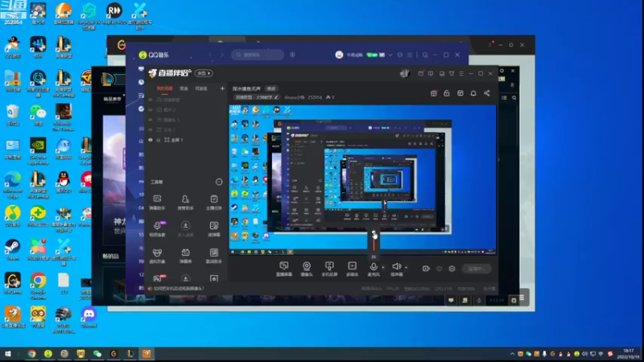
Task: Collapse the 工具箱 toolbox panel
Action: point(219,182)
